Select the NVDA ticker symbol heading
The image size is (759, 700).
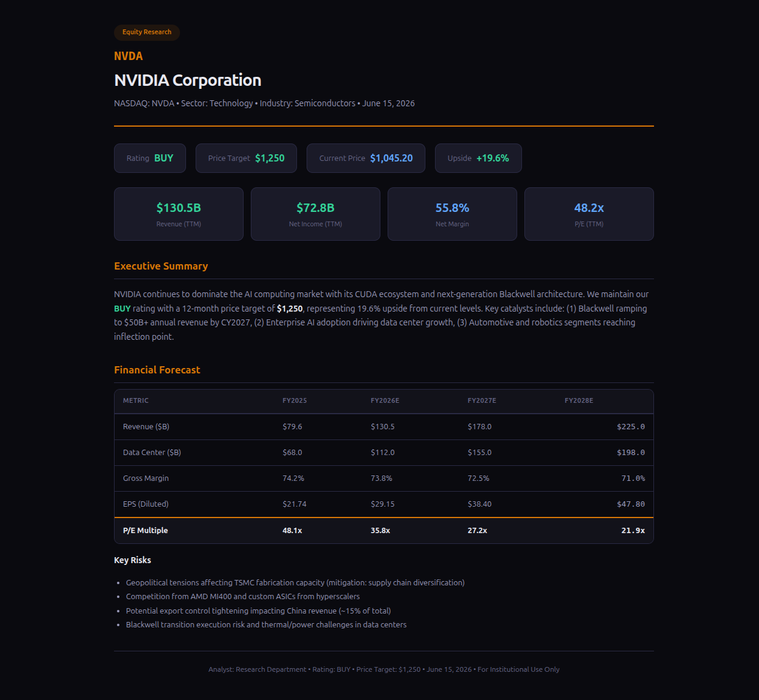tap(128, 56)
